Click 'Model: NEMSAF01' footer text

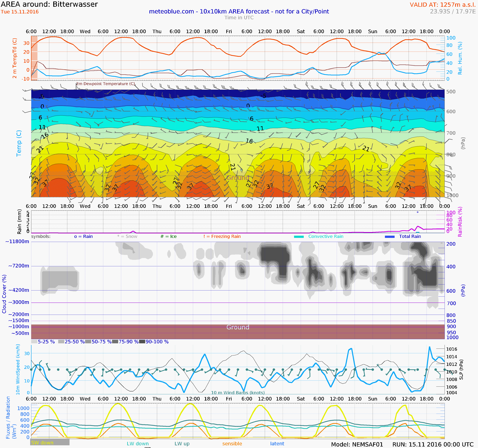[x=357, y=444]
